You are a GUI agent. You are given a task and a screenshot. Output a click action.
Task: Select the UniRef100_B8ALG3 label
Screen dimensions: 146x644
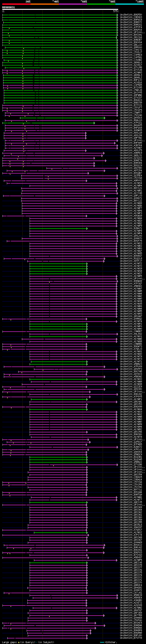pos(131,120)
